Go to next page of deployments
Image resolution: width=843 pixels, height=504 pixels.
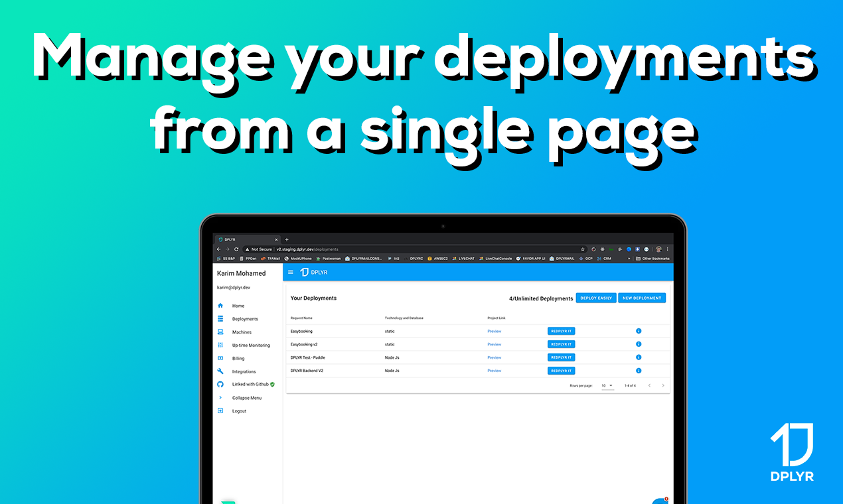pos(662,385)
